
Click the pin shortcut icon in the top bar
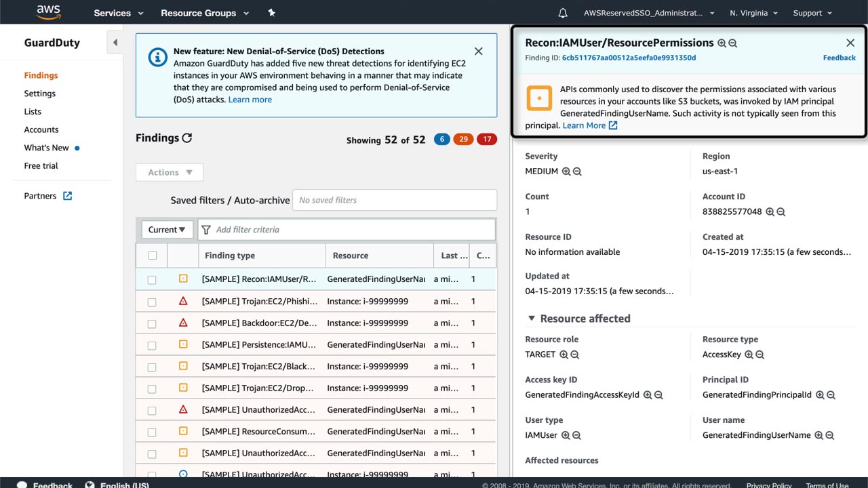[271, 13]
